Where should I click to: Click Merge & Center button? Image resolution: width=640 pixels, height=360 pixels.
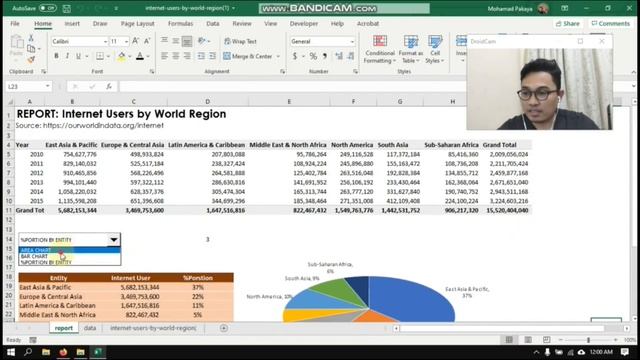point(248,56)
